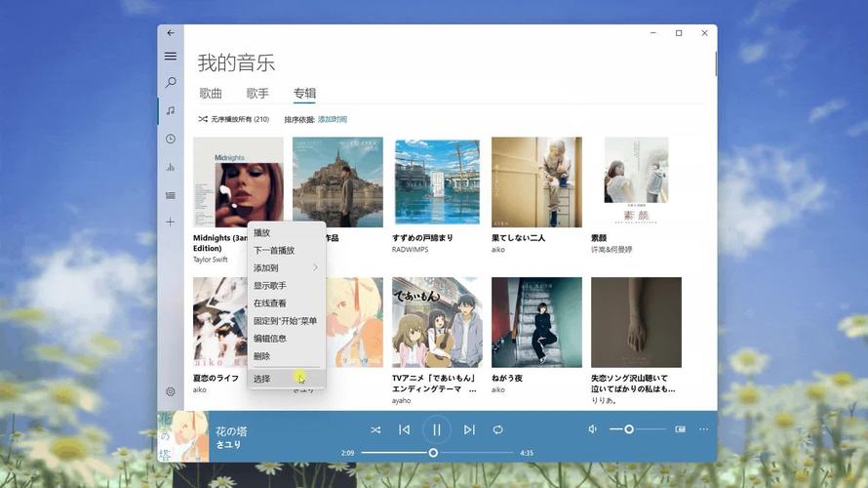Choose 显示歌手 in the context menu
Viewport: 868px width, 488px height.
click(287, 286)
